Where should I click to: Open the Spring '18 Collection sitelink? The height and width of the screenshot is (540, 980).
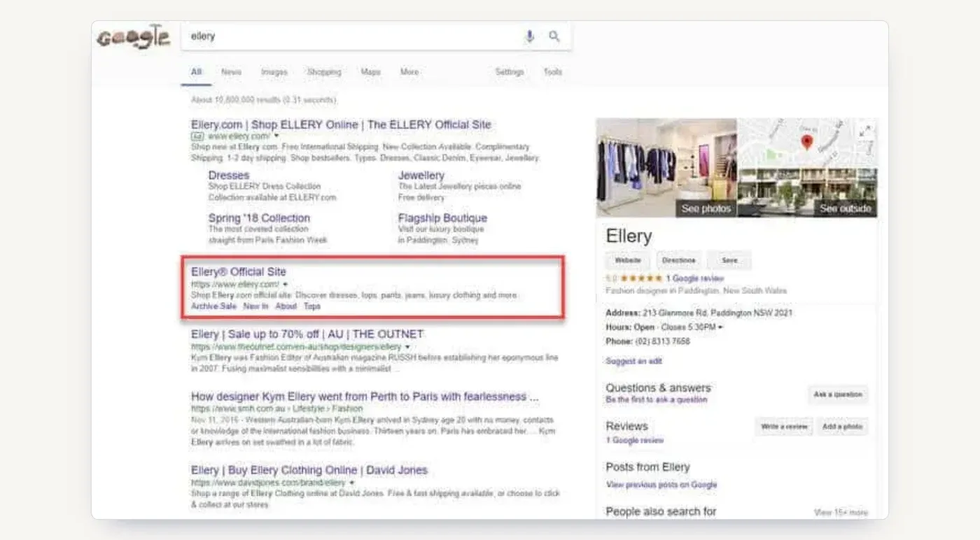259,218
